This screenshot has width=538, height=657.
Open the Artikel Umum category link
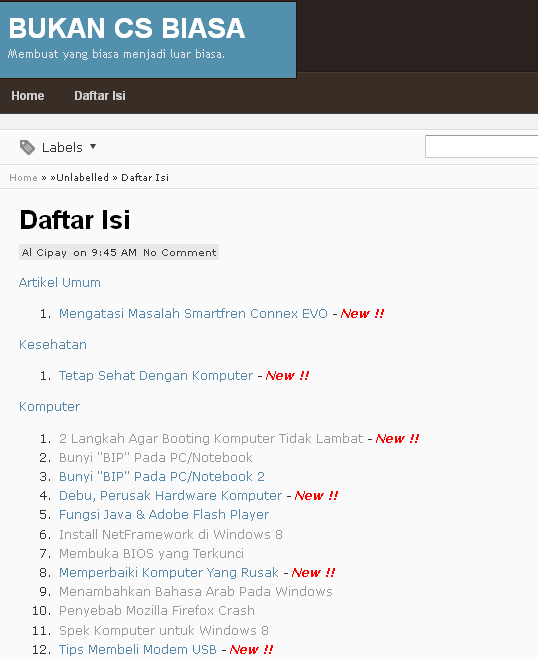point(60,282)
